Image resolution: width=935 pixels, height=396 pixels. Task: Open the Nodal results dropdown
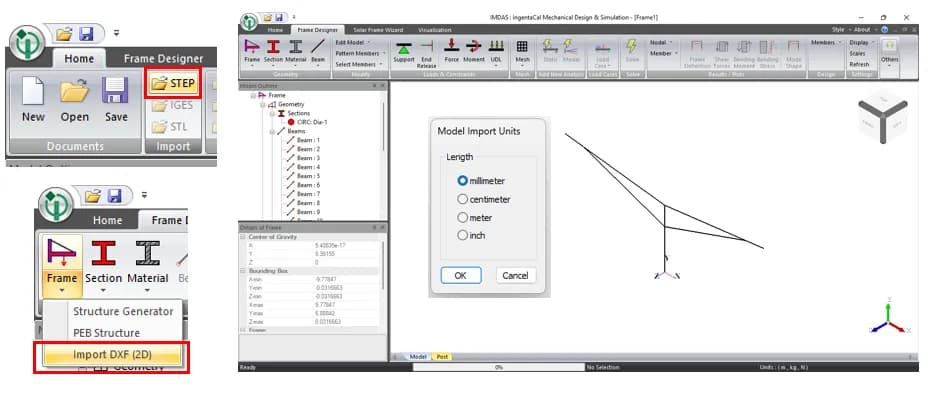[661, 42]
